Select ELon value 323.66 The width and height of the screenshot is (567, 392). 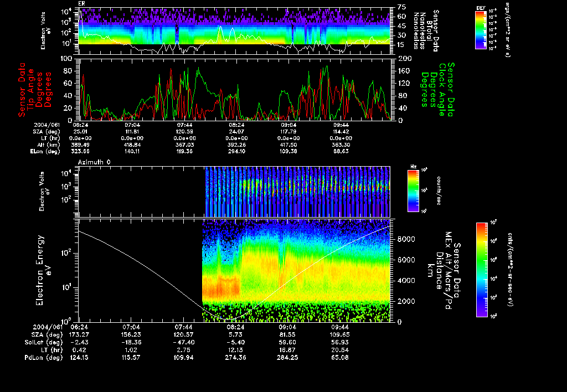click(x=81, y=151)
